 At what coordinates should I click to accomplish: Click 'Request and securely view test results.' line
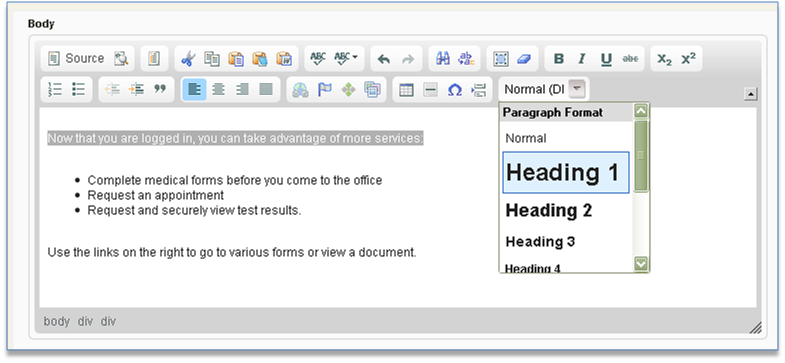(194, 211)
